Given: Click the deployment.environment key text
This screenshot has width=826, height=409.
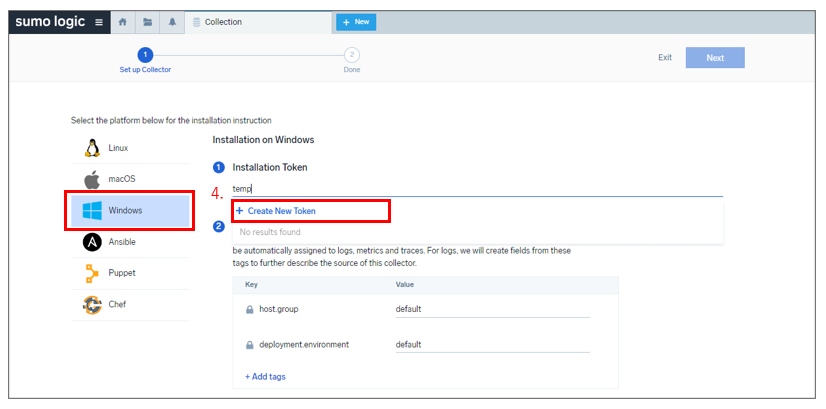Looking at the screenshot, I should click(x=304, y=345).
